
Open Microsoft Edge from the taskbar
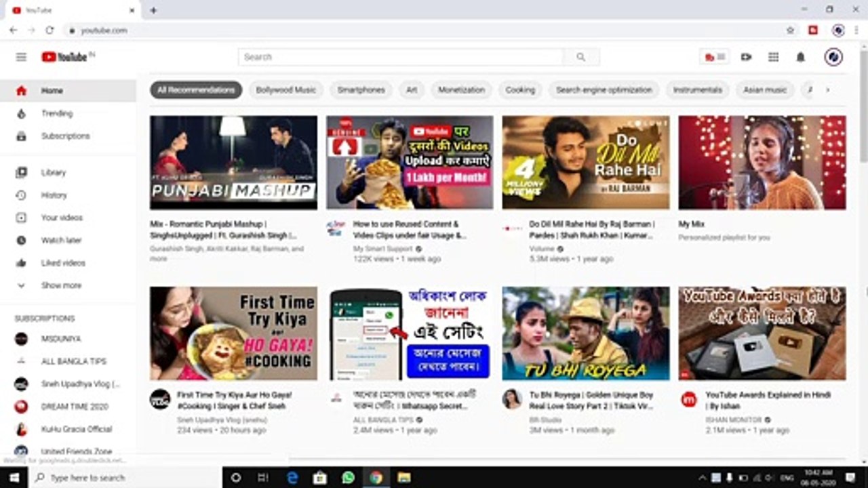(x=292, y=477)
